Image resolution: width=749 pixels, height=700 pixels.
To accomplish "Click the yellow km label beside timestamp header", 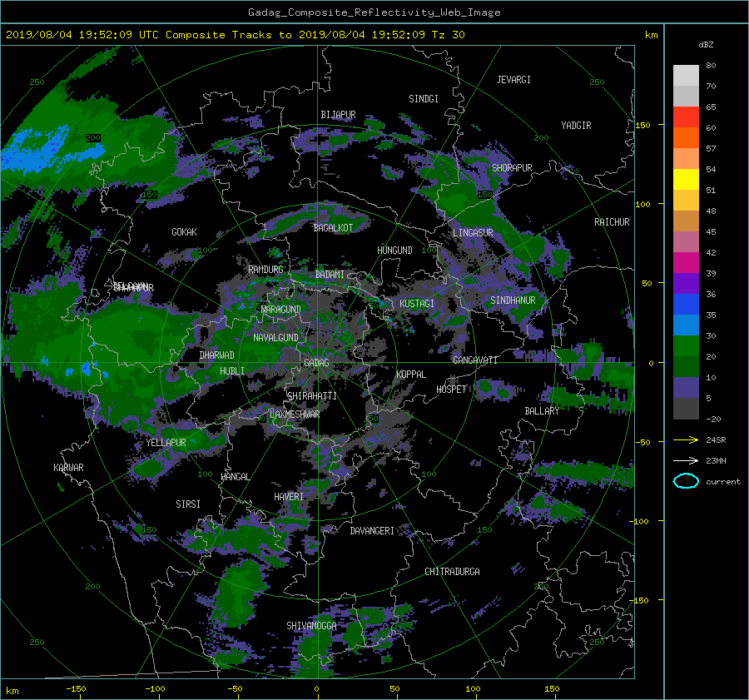I will point(651,35).
